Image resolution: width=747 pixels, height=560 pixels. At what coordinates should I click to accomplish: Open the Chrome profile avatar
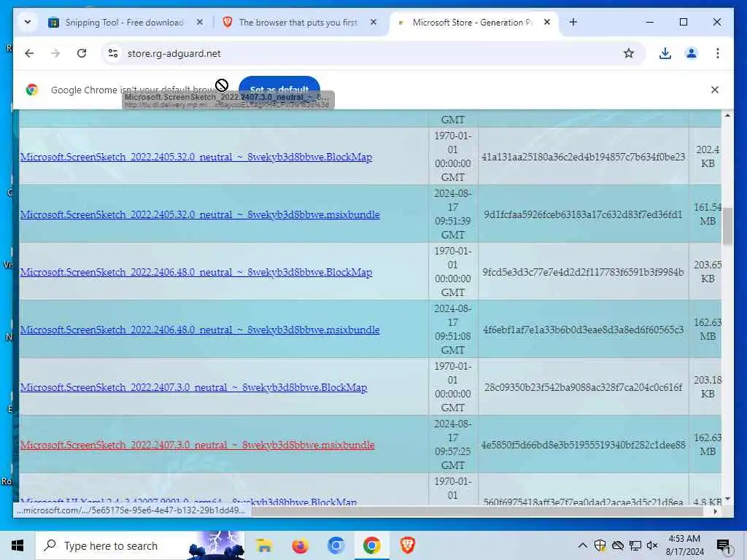click(692, 53)
